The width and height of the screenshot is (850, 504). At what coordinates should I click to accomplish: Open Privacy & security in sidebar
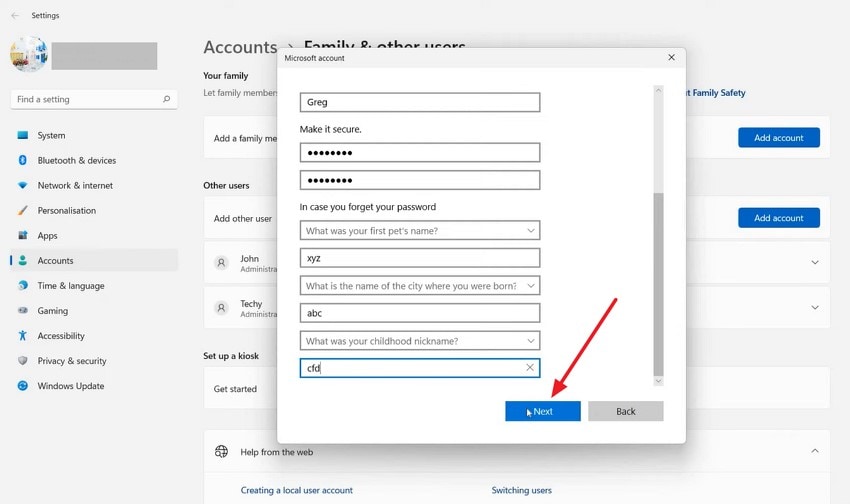pyautogui.click(x=94, y=361)
